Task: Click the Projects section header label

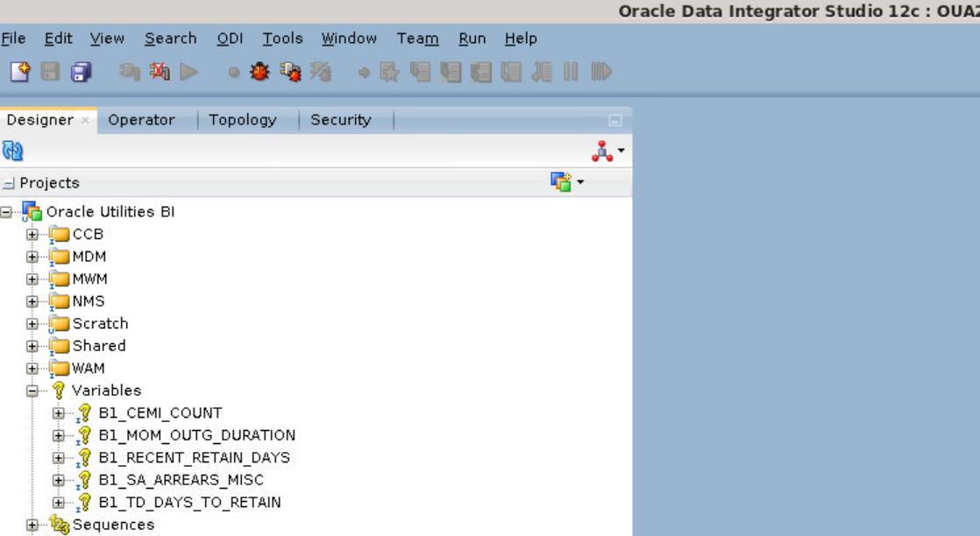Action: pyautogui.click(x=49, y=183)
